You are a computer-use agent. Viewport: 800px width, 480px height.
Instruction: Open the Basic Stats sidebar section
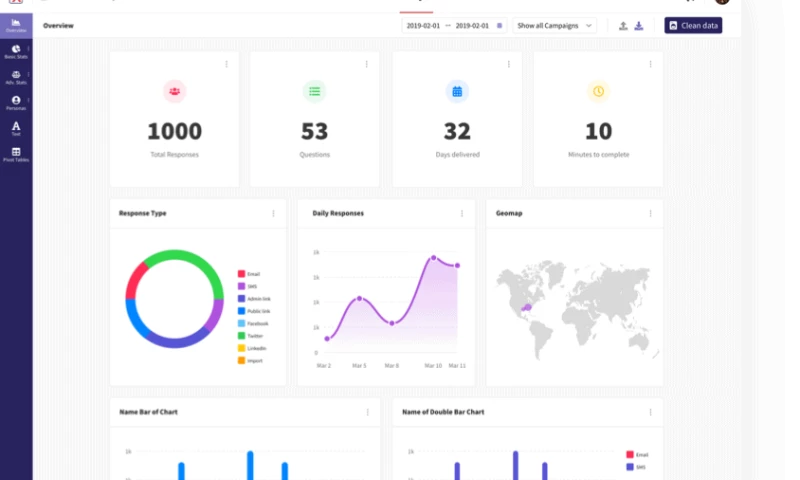coord(16,51)
